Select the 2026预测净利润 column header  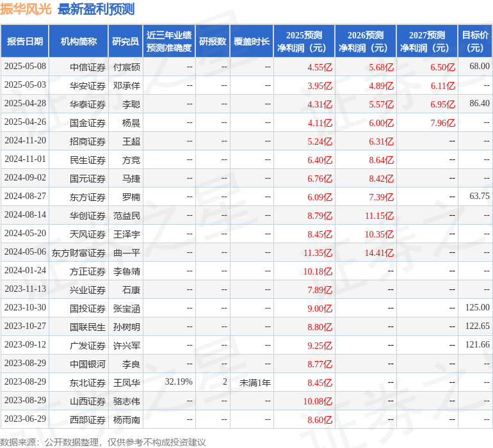[x=366, y=41]
